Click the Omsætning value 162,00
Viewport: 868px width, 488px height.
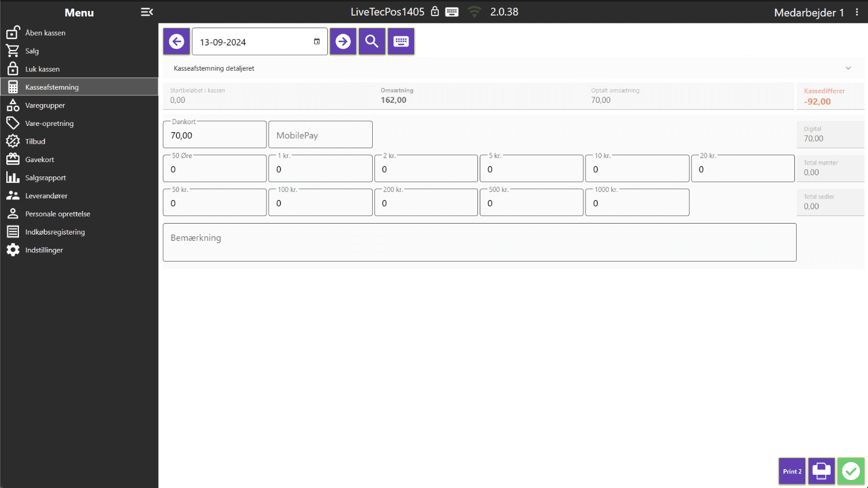tap(393, 100)
